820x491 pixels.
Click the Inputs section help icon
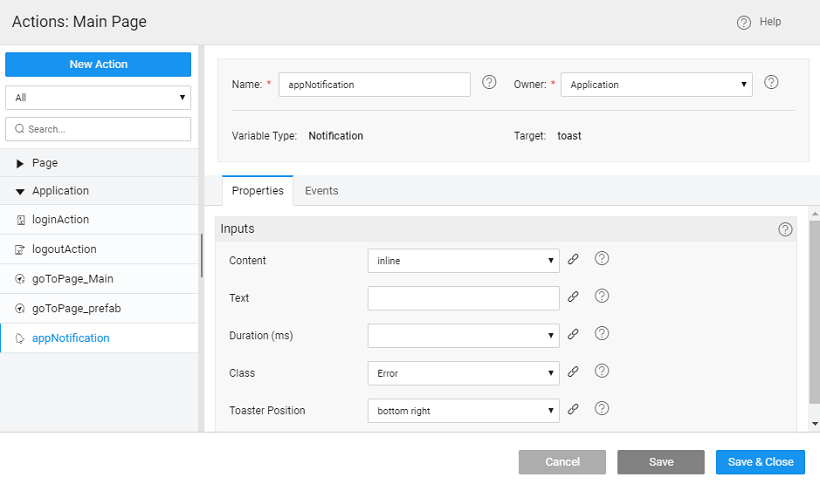tap(785, 229)
